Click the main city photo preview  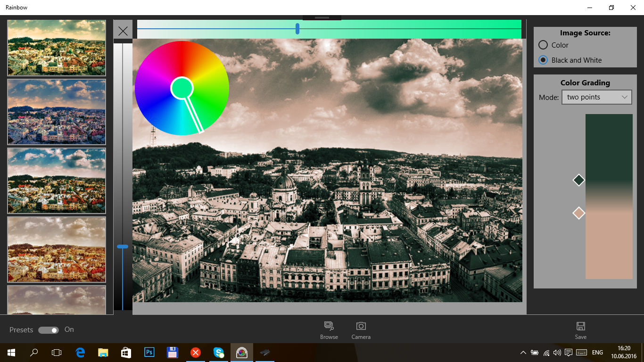pos(327,170)
